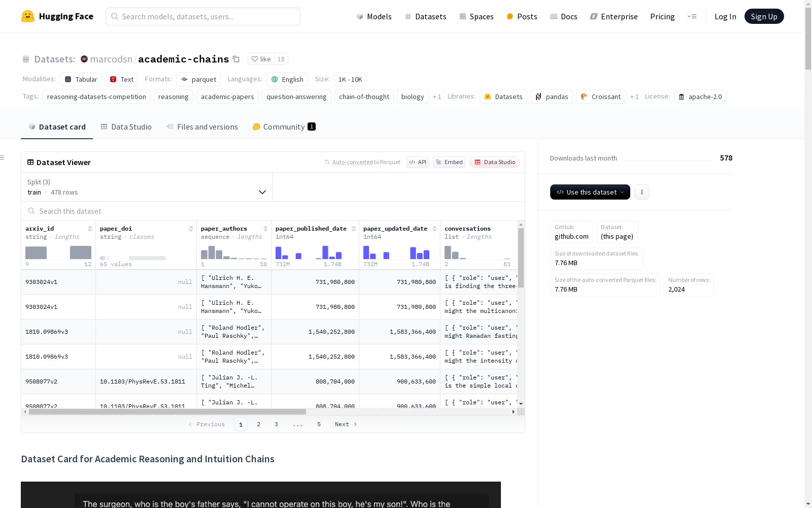The width and height of the screenshot is (812, 508).
Task: Open Docs in the top navigation
Action: (x=564, y=16)
